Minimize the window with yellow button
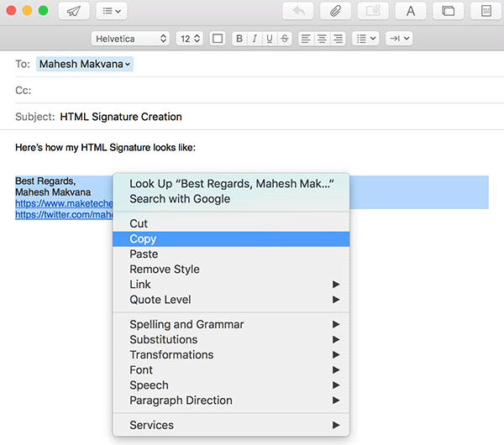 point(28,11)
